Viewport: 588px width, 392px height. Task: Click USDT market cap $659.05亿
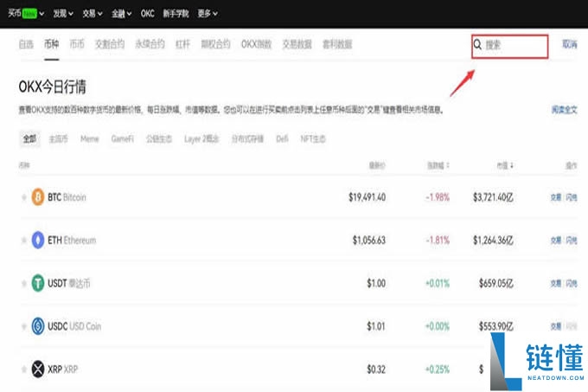tap(496, 283)
